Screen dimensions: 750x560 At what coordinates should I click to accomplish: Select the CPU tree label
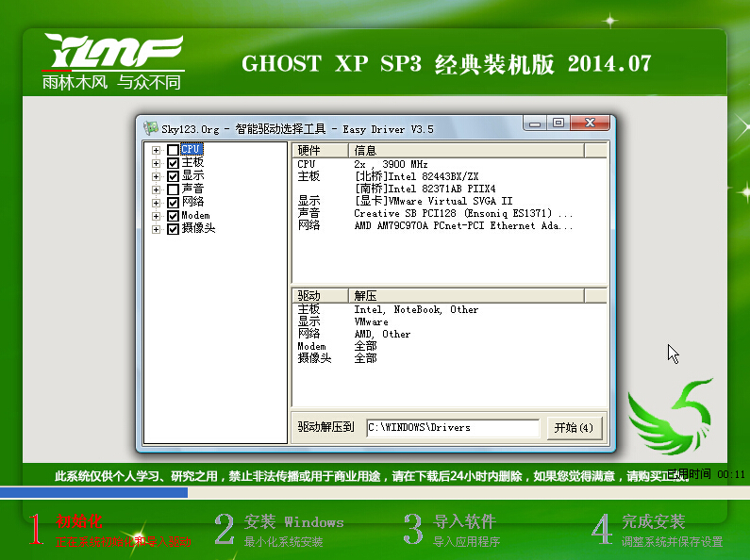pyautogui.click(x=192, y=149)
